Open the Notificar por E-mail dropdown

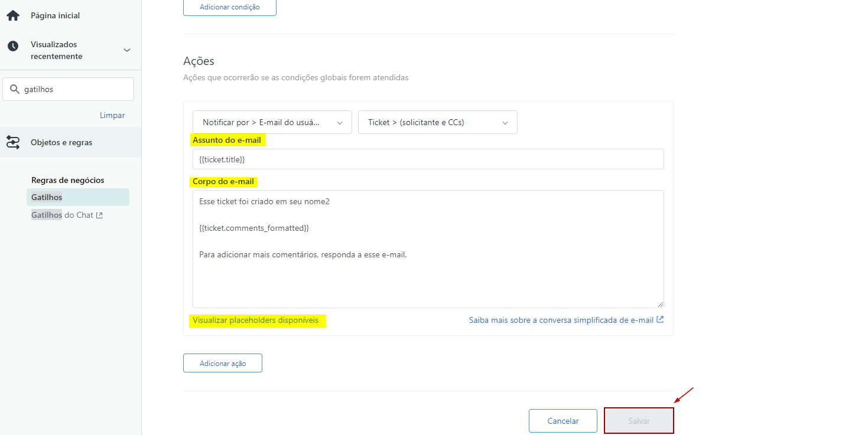272,123
